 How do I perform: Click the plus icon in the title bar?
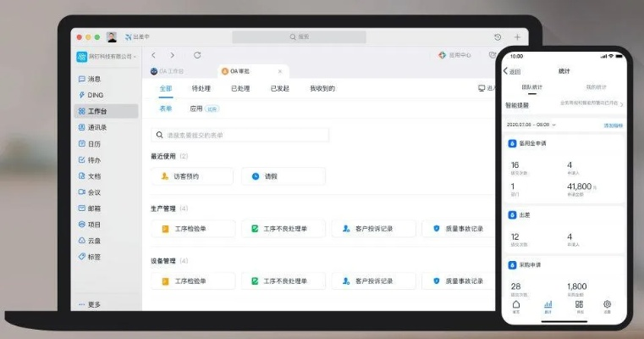(517, 37)
